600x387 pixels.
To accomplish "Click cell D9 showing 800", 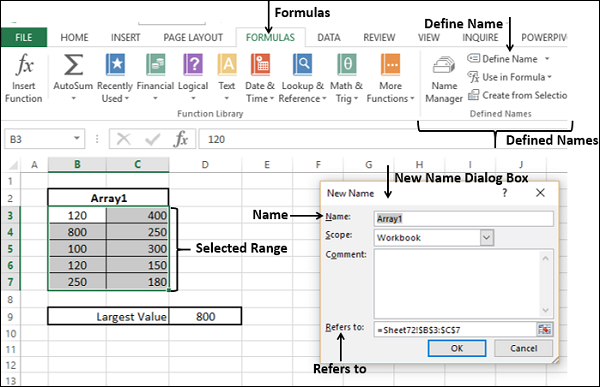I will 205,317.
